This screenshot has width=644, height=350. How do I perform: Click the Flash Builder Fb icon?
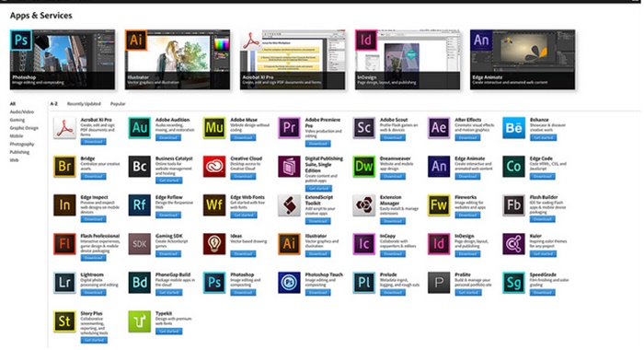pos(513,205)
